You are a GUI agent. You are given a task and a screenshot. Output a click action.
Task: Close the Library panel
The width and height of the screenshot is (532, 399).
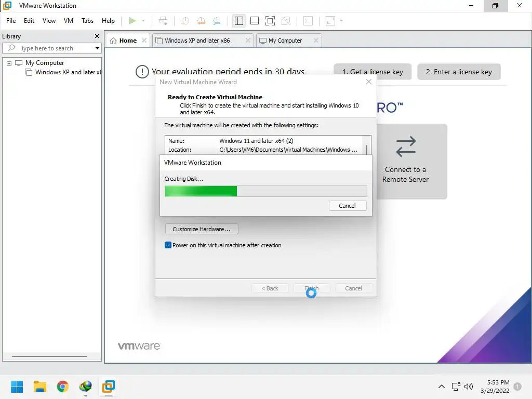tap(97, 36)
